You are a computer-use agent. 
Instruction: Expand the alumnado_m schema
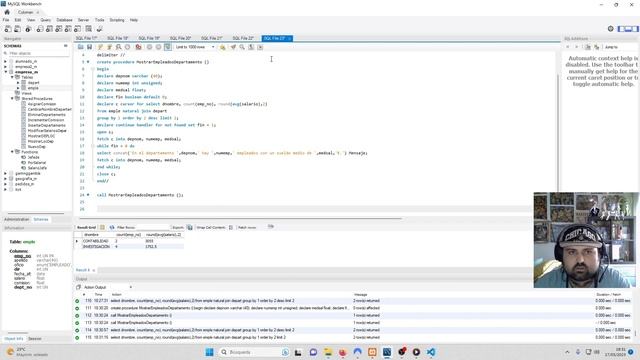(x=5, y=61)
